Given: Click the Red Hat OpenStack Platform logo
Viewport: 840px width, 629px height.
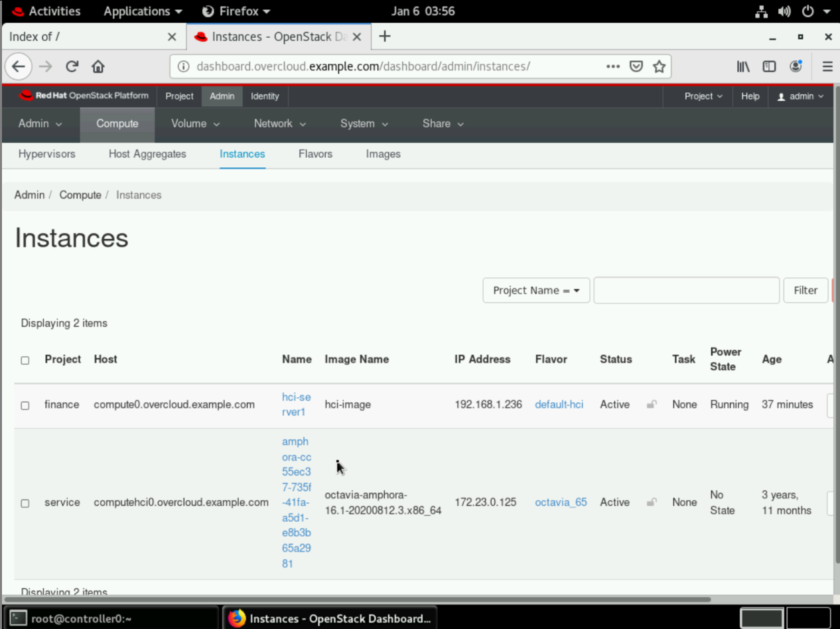Looking at the screenshot, I should tap(84, 96).
